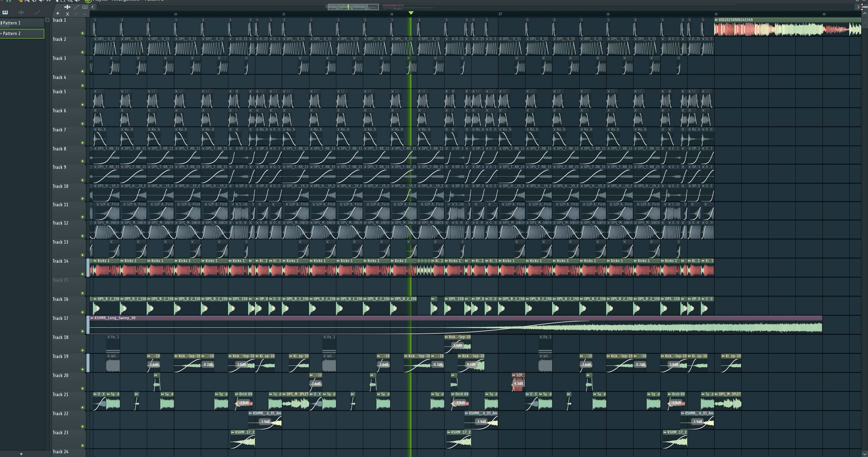Mute Track 1 using its green LED
868x457 pixels.
tap(83, 33)
